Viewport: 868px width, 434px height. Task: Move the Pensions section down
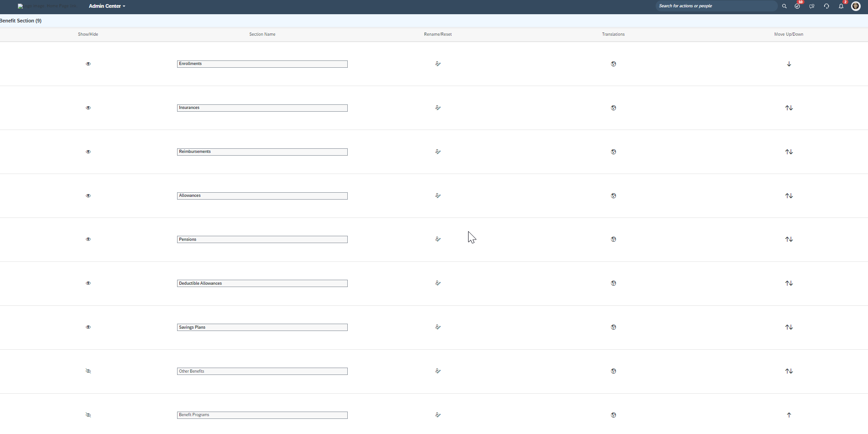pos(791,239)
